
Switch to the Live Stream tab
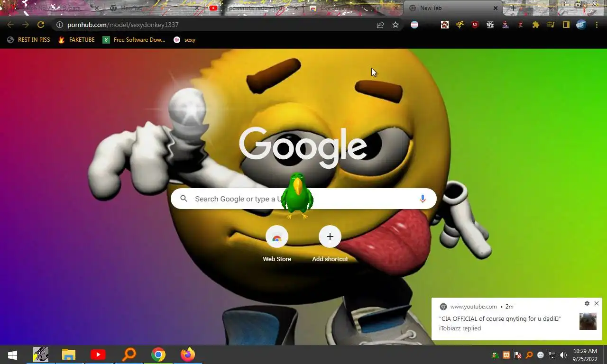(353, 8)
